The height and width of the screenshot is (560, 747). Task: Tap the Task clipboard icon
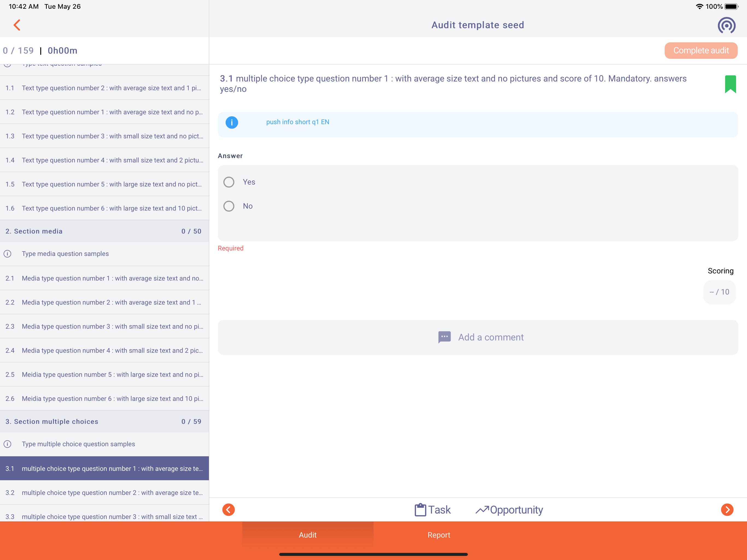[x=420, y=510]
